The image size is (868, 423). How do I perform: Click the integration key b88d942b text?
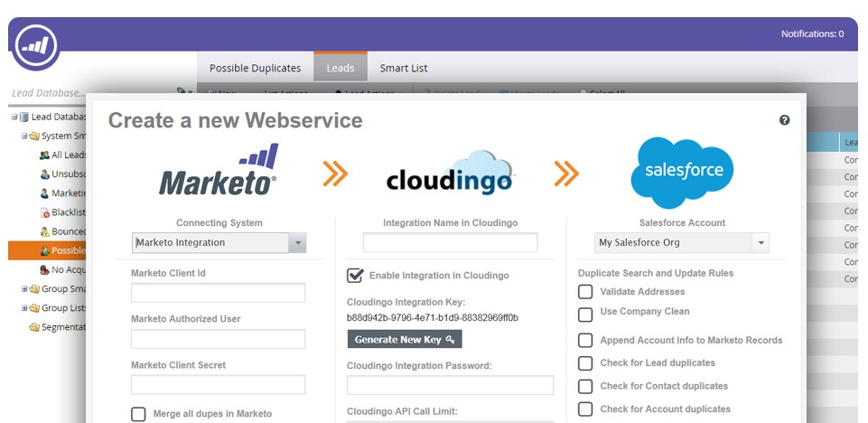click(x=433, y=318)
